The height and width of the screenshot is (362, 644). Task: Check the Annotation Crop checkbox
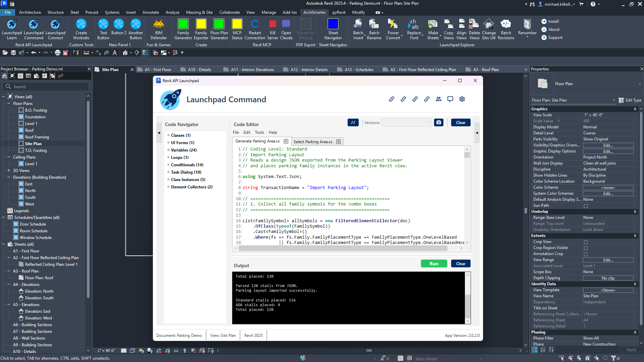pos(586,254)
